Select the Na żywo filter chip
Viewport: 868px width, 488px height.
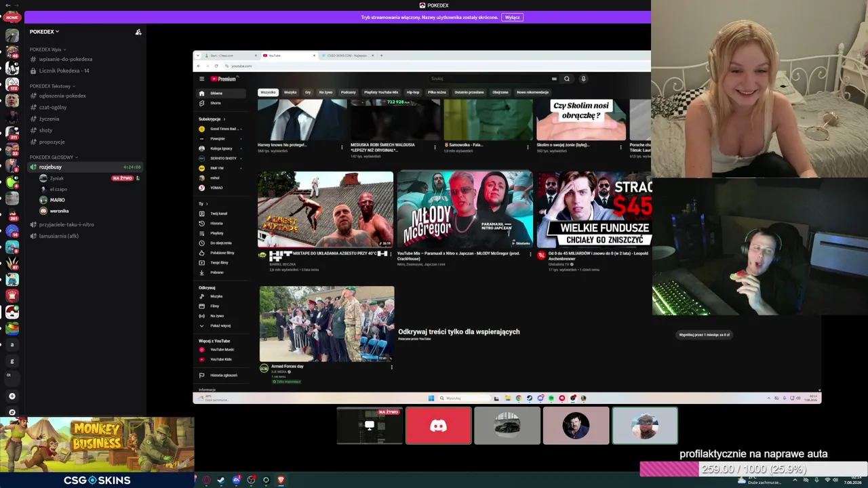tap(325, 92)
